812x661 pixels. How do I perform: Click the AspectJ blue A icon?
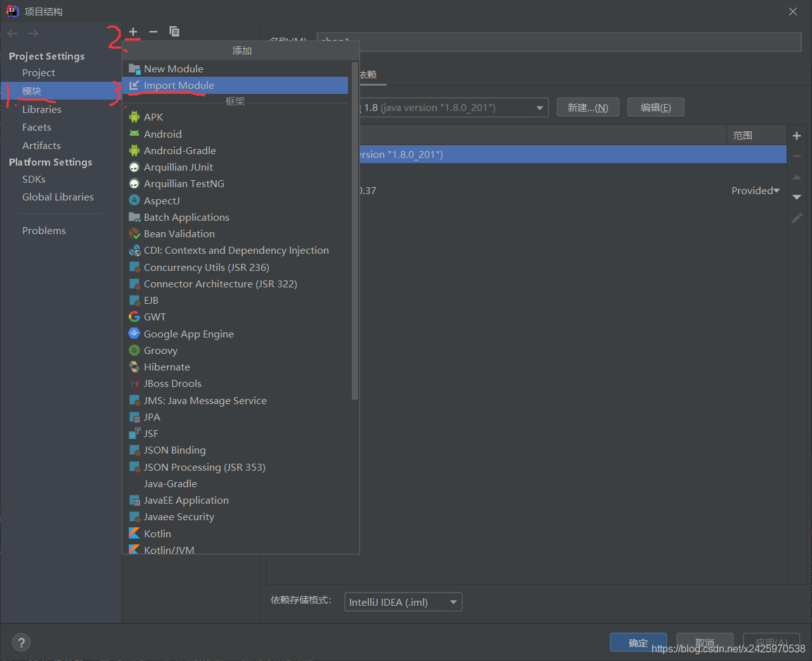[x=134, y=200]
